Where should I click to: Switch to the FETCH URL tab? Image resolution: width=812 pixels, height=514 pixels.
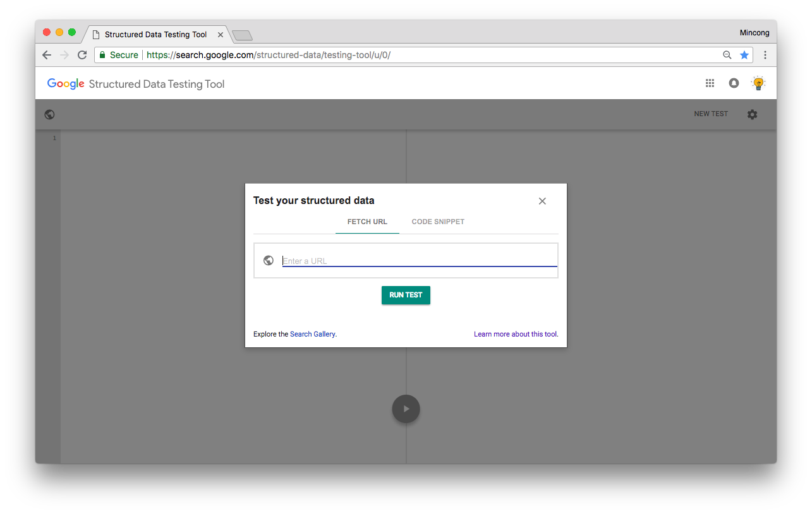point(367,222)
